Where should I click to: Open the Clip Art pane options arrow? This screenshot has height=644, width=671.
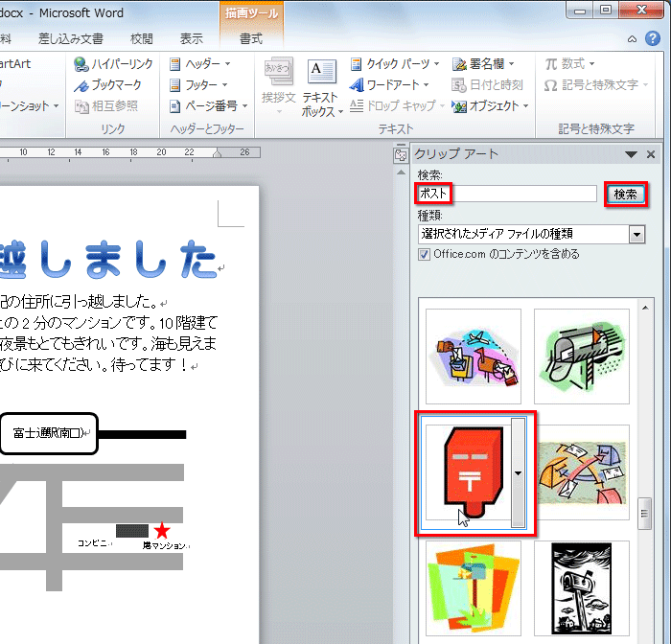click(631, 154)
